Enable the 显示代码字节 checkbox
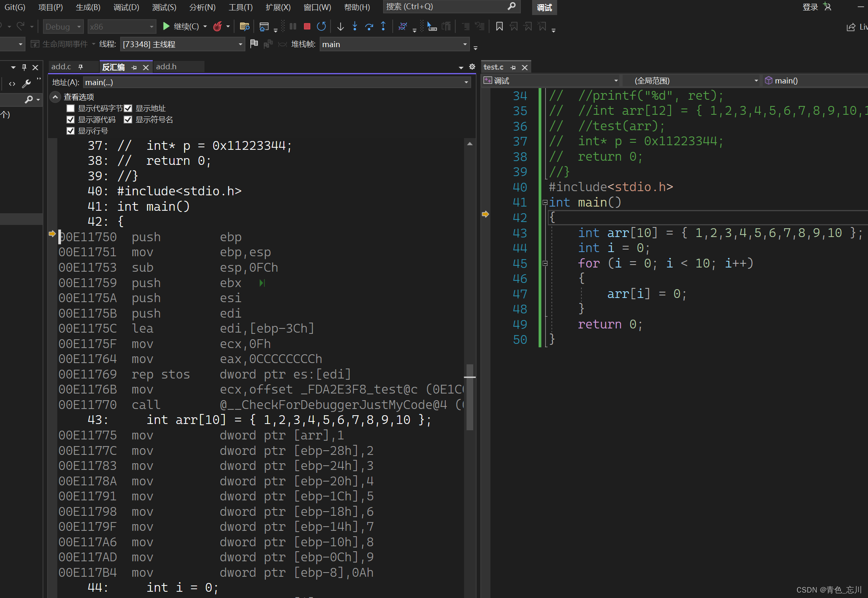This screenshot has width=868, height=598. click(71, 108)
